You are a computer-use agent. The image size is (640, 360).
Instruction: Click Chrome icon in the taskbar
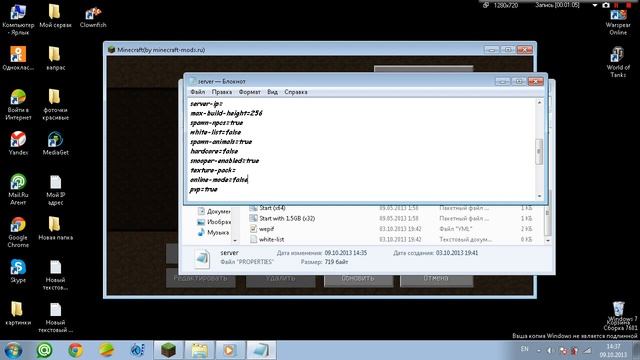(76, 350)
